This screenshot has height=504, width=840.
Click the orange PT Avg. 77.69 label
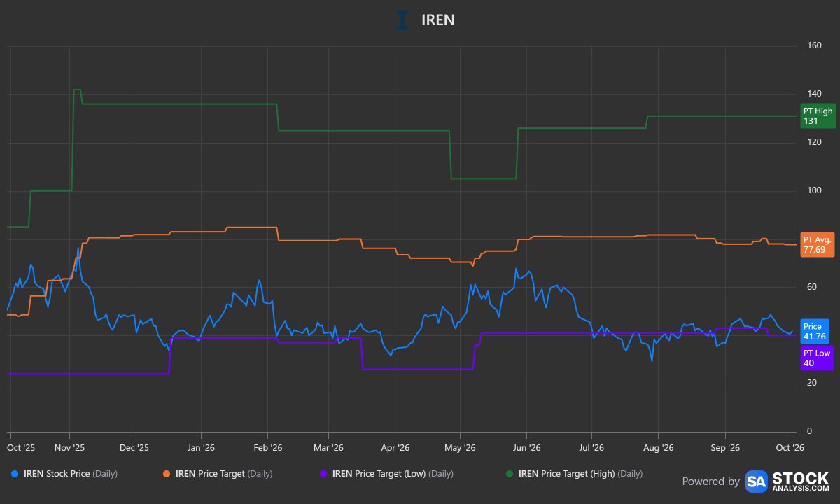tap(818, 245)
